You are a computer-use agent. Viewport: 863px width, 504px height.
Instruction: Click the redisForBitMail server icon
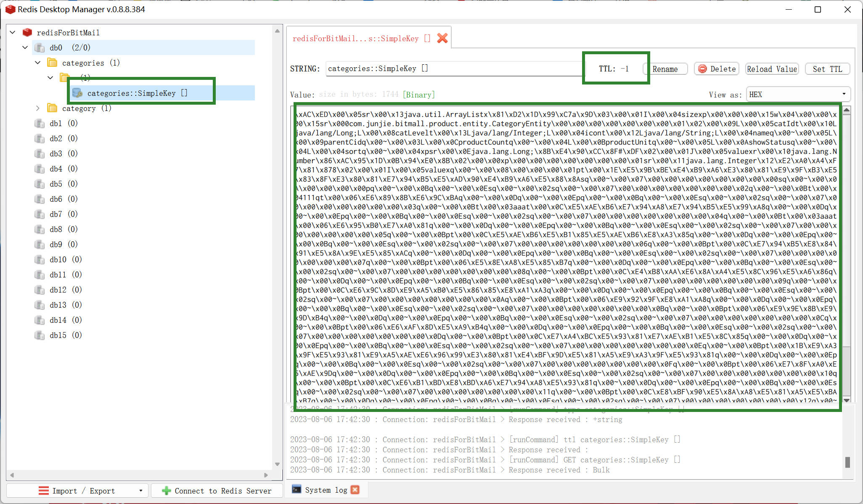point(27,32)
